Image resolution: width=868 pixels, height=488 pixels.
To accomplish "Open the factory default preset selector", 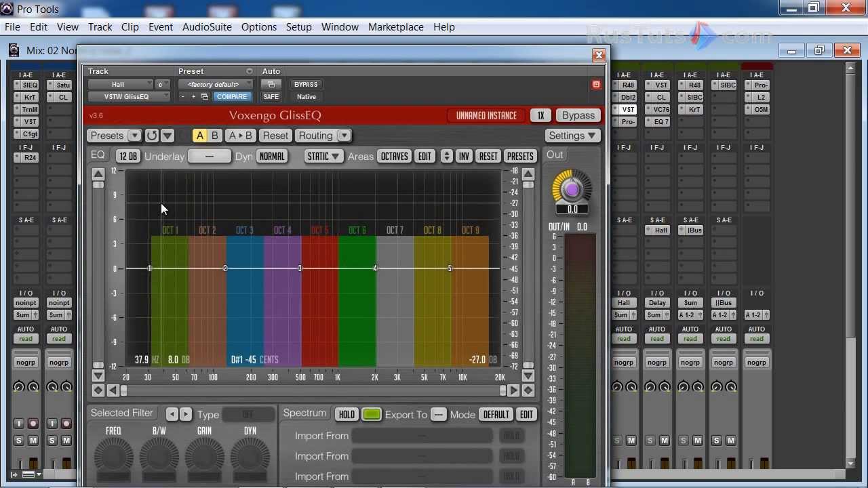I will [x=216, y=85].
